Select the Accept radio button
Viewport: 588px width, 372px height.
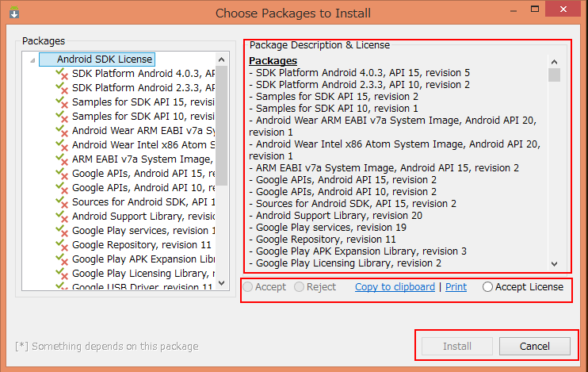coord(247,287)
